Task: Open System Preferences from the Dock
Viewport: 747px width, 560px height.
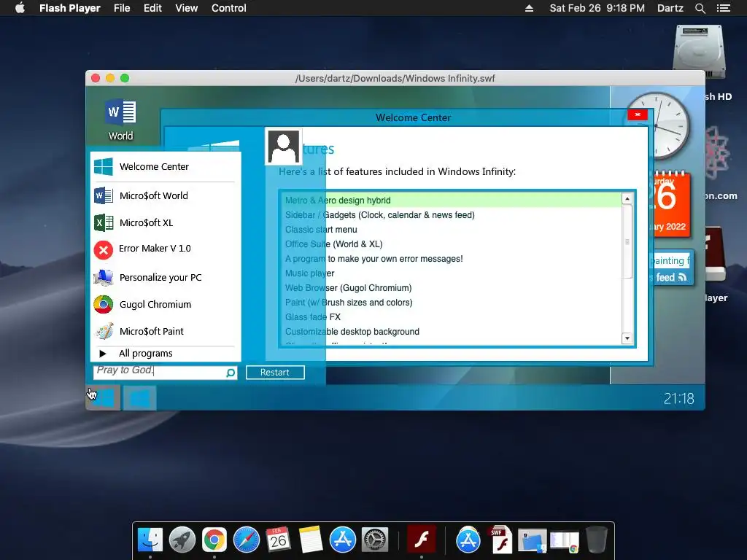Action: [x=375, y=540]
